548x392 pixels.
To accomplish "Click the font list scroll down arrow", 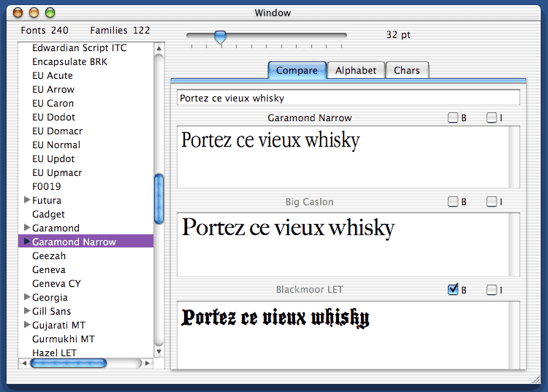I will (x=159, y=352).
